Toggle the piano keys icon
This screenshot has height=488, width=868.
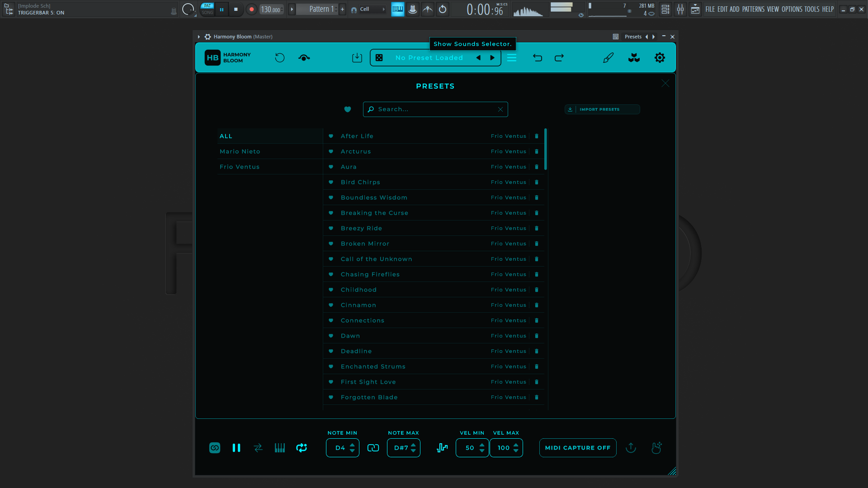[280, 448]
